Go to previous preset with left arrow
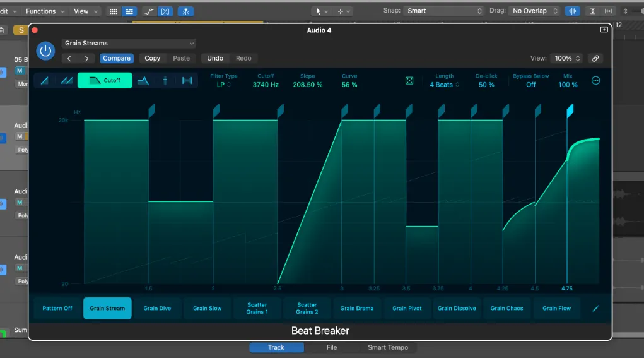The image size is (644, 358). pyautogui.click(x=69, y=58)
